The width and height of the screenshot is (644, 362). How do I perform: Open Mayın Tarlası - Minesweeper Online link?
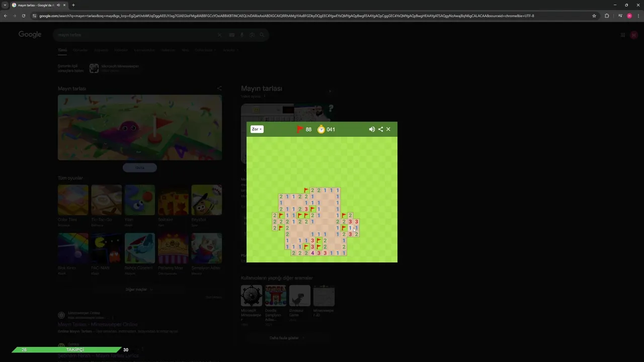[x=98, y=324]
